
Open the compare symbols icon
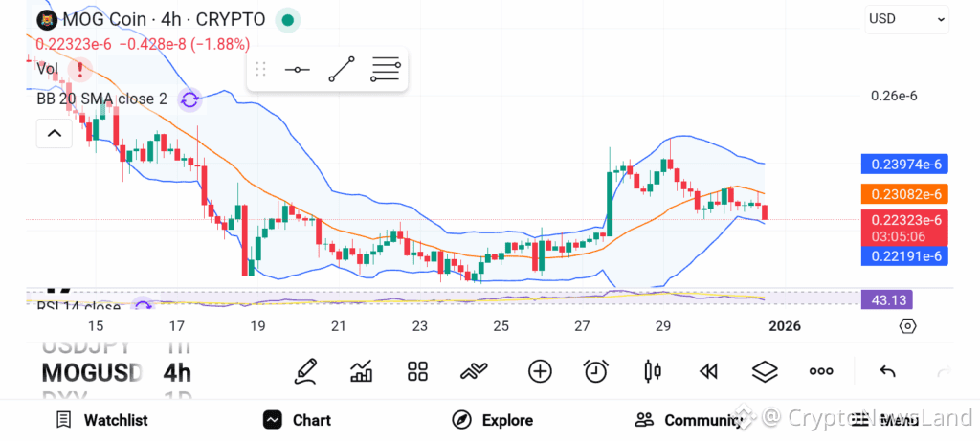point(474,372)
